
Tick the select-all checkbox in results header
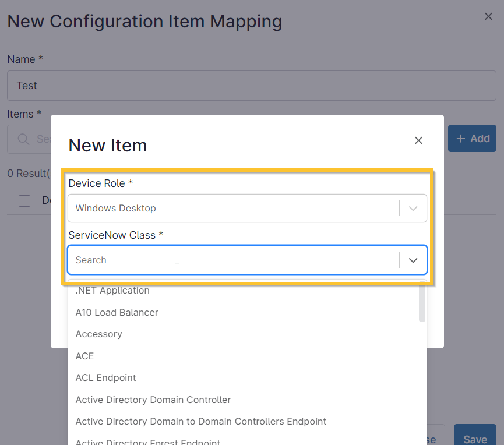click(24, 201)
